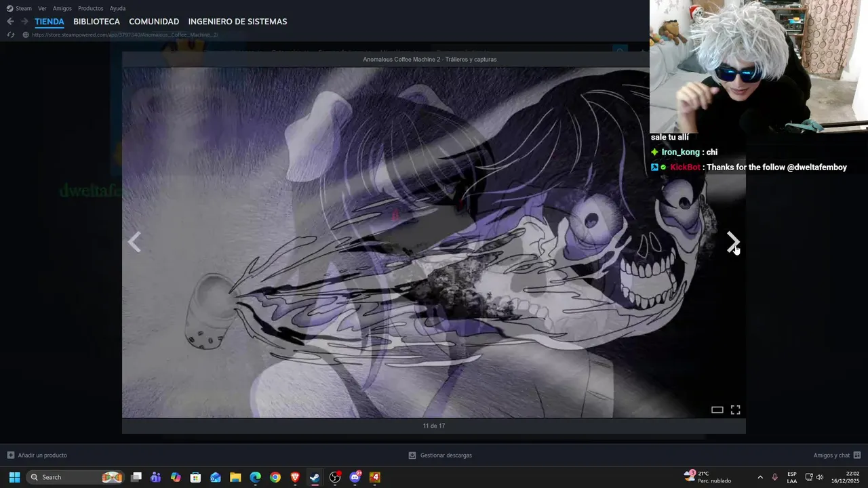Open Task View from taskbar
The height and width of the screenshot is (488, 868).
coord(136,477)
